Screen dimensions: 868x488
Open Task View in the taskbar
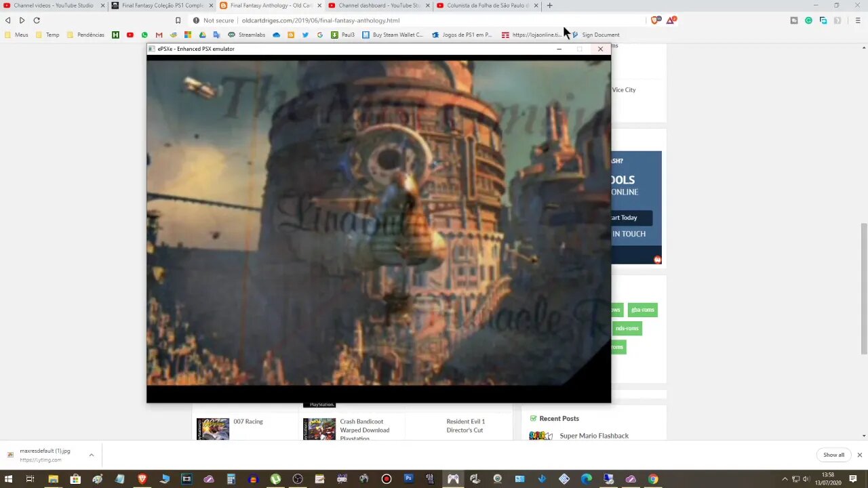[x=30, y=479]
